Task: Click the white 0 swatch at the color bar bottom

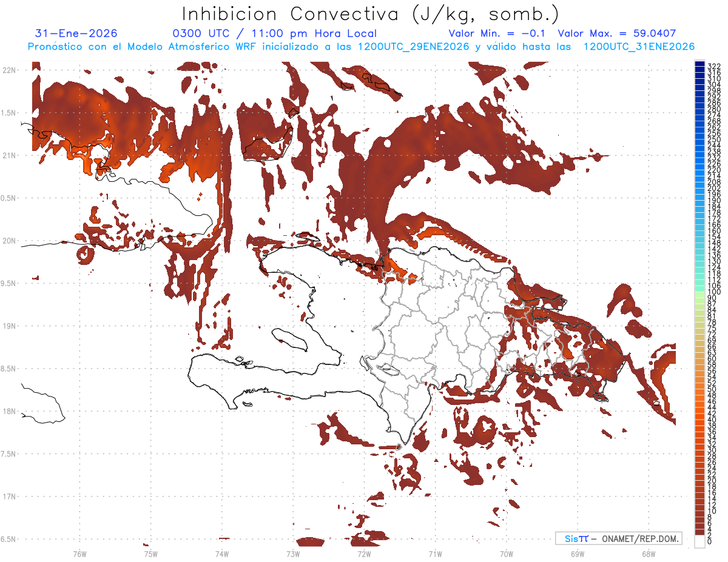Action: pyautogui.click(x=699, y=542)
